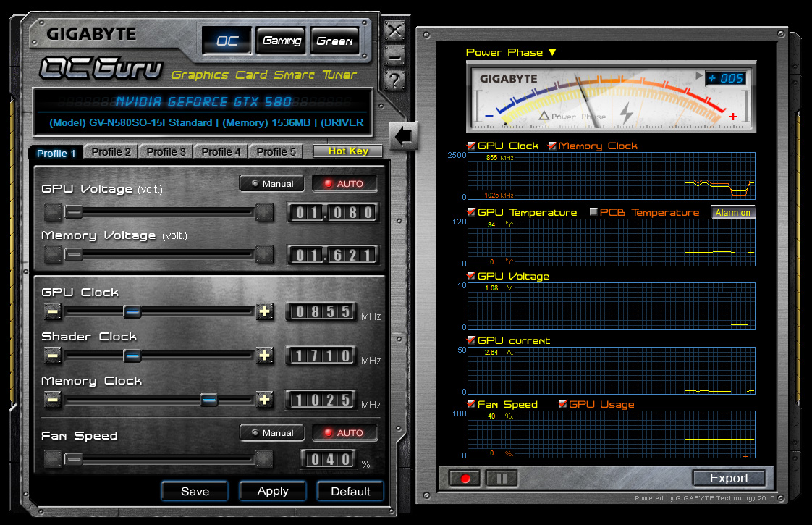Decrease Memory Clock with minus button
This screenshot has height=525, width=812.
(x=52, y=400)
